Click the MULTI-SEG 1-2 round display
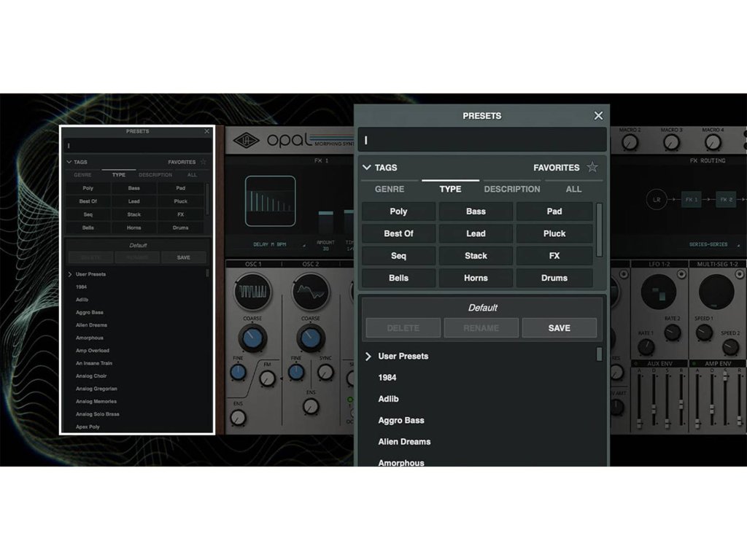The width and height of the screenshot is (747, 560). click(716, 292)
